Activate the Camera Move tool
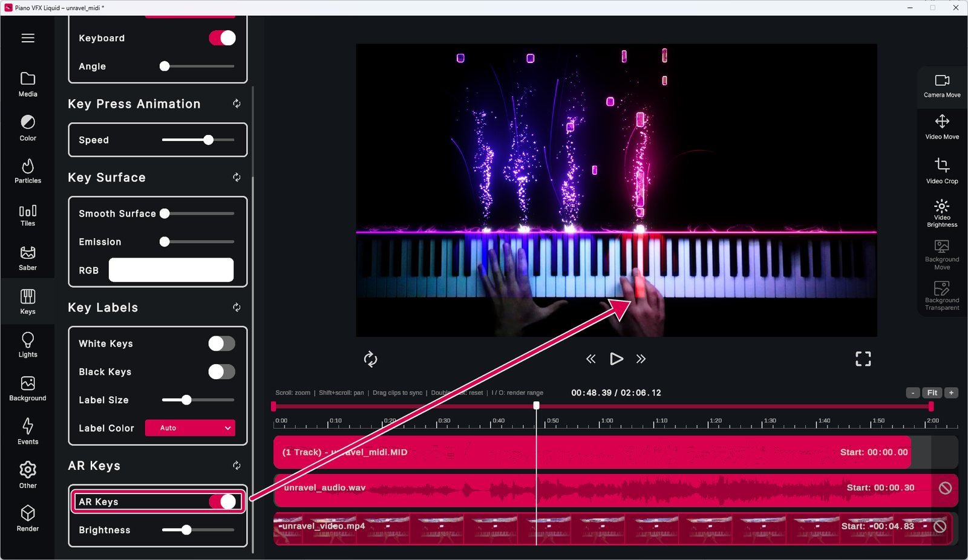This screenshot has height=560, width=968. (x=942, y=86)
